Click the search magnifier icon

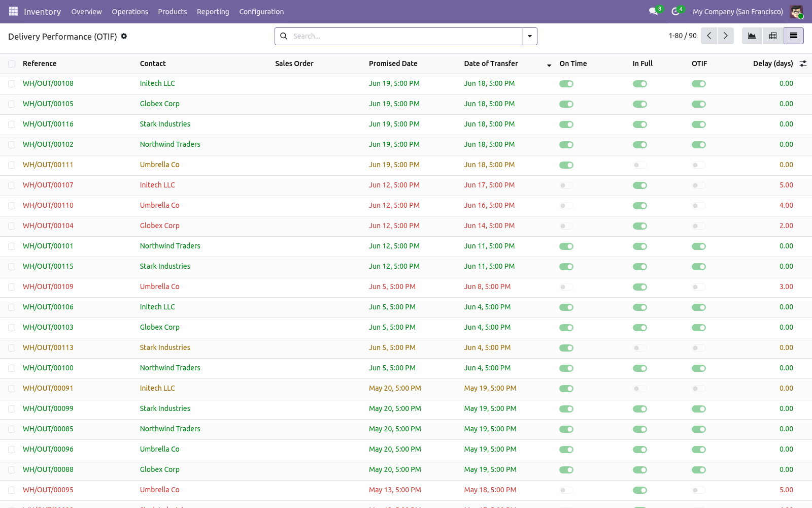pyautogui.click(x=284, y=36)
